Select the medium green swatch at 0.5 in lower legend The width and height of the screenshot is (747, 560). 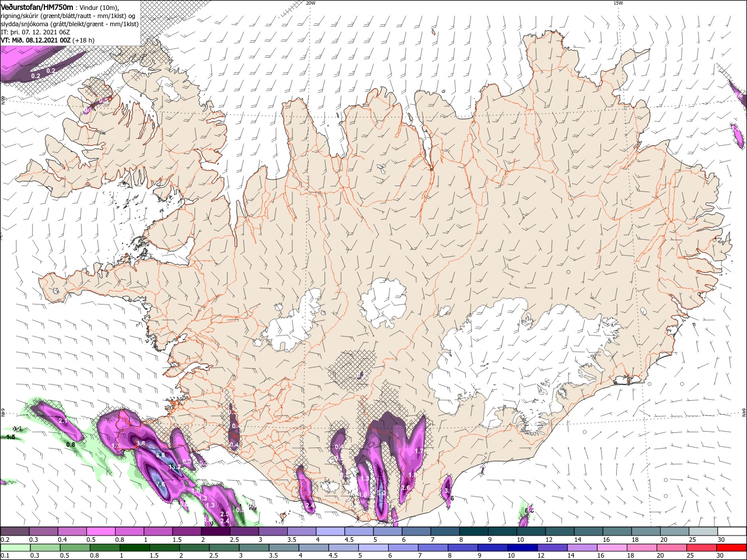click(x=75, y=548)
